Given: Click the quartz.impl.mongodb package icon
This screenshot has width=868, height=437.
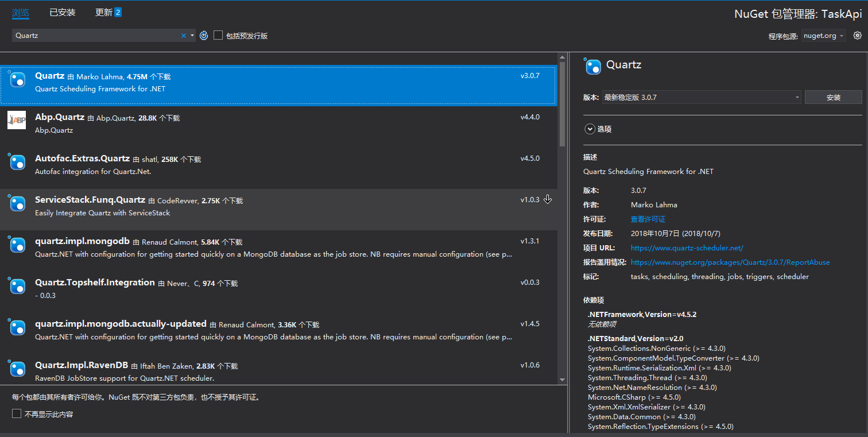Looking at the screenshot, I should [18, 245].
